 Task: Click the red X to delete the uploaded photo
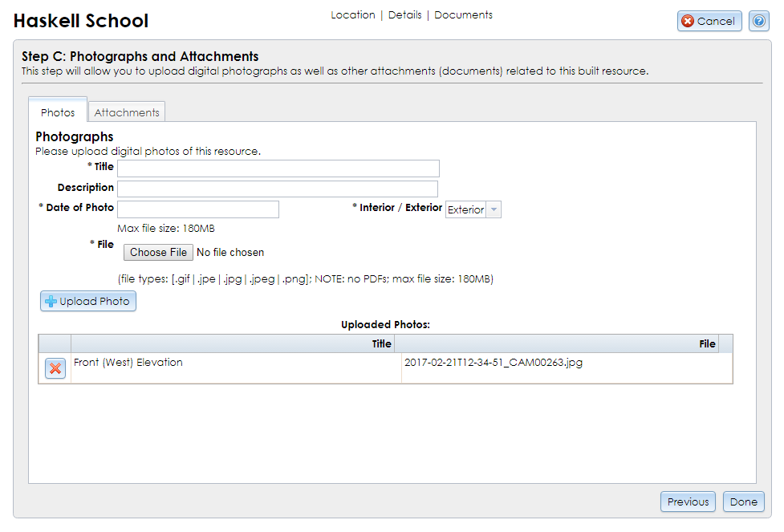point(55,368)
